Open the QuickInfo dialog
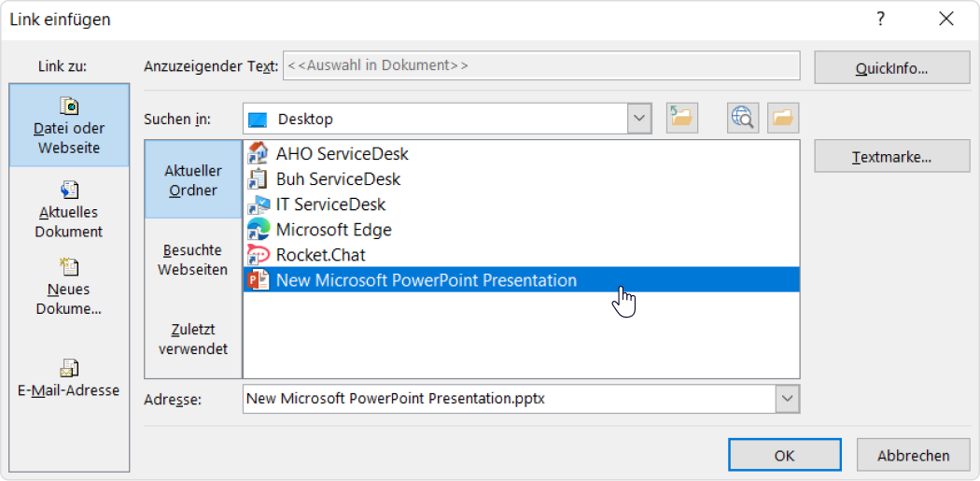Screen dimensions: 980x481 pyautogui.click(x=892, y=67)
